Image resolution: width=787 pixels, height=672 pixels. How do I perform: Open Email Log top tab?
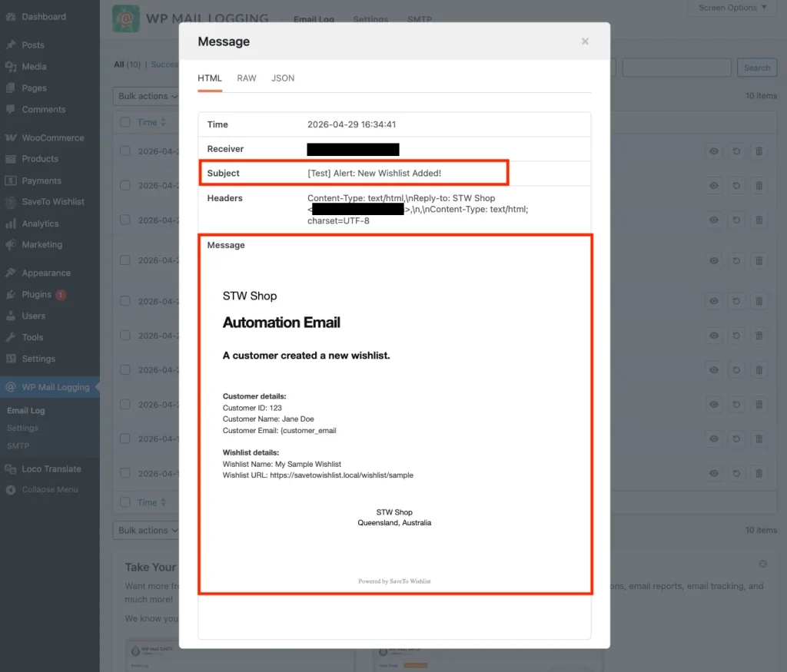[314, 19]
